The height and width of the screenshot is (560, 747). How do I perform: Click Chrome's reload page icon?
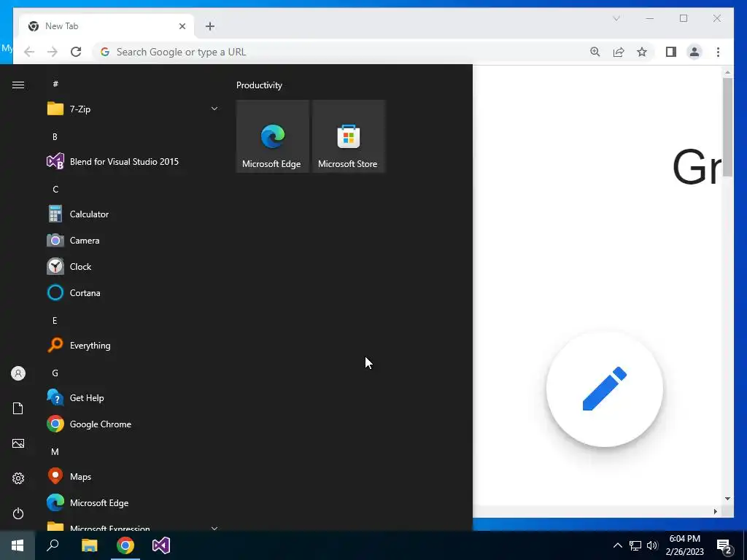point(76,52)
